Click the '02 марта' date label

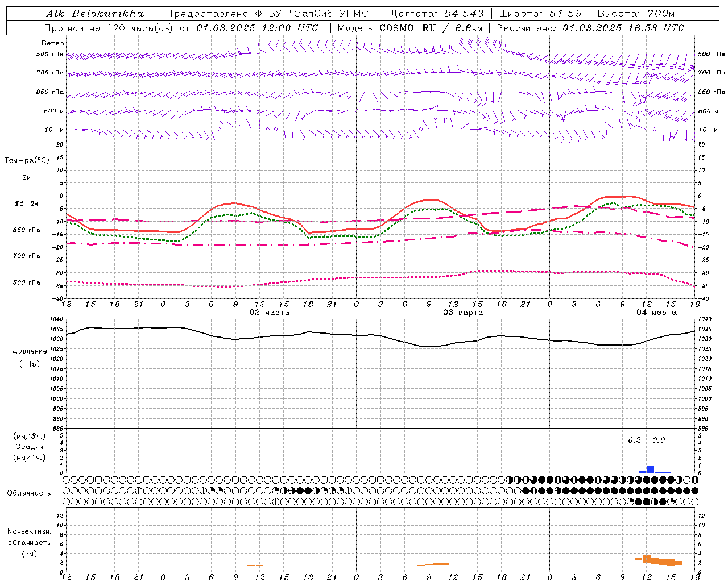[270, 313]
